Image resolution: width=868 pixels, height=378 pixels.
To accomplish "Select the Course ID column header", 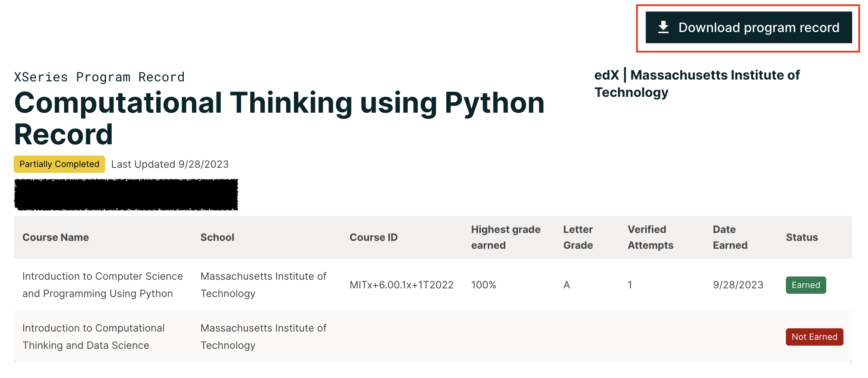I will click(x=373, y=238).
